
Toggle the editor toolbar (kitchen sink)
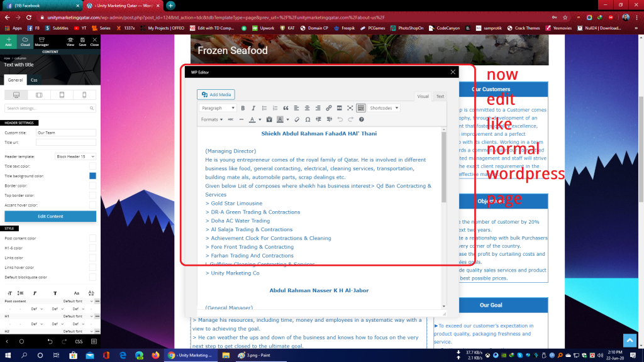[360, 108]
